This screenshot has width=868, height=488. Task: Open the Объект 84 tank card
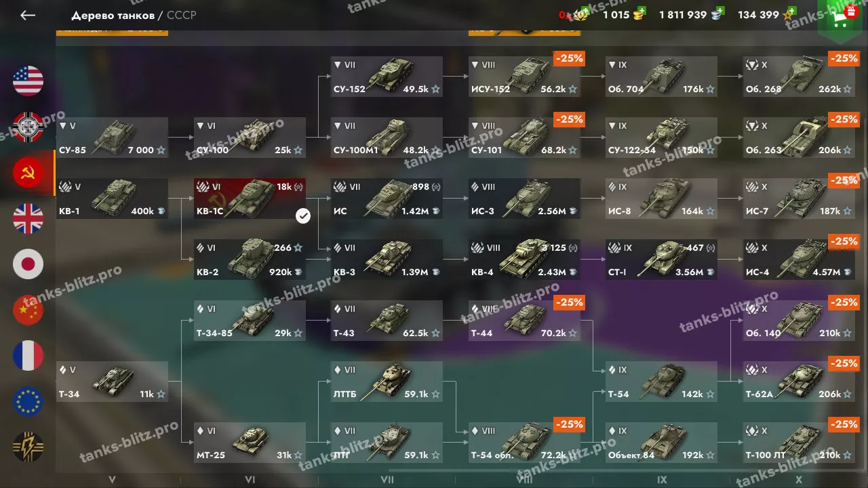click(661, 443)
